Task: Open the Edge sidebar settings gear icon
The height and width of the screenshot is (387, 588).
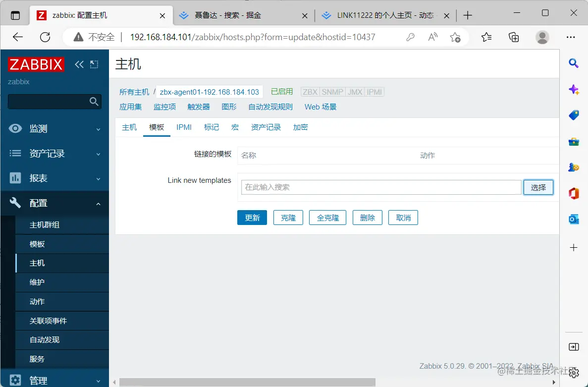Action: 573,372
